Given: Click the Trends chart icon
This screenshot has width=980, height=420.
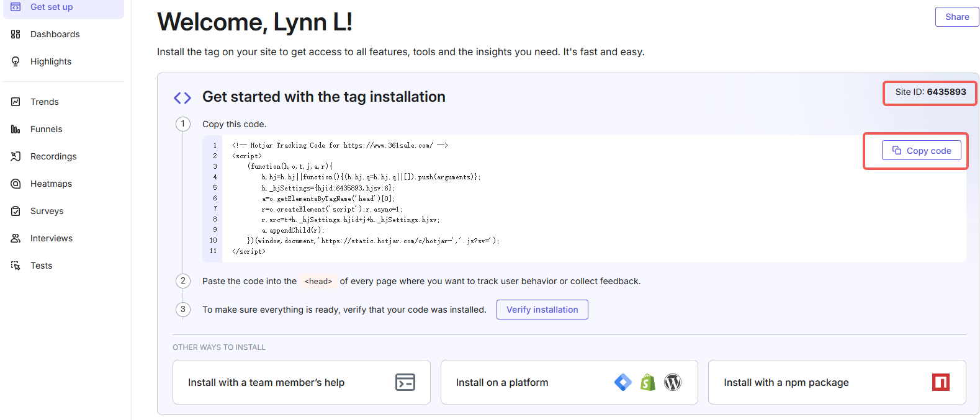Looking at the screenshot, I should (16, 102).
